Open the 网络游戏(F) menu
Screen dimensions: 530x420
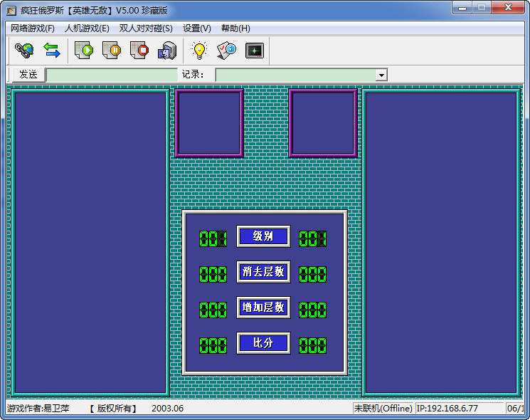33,28
